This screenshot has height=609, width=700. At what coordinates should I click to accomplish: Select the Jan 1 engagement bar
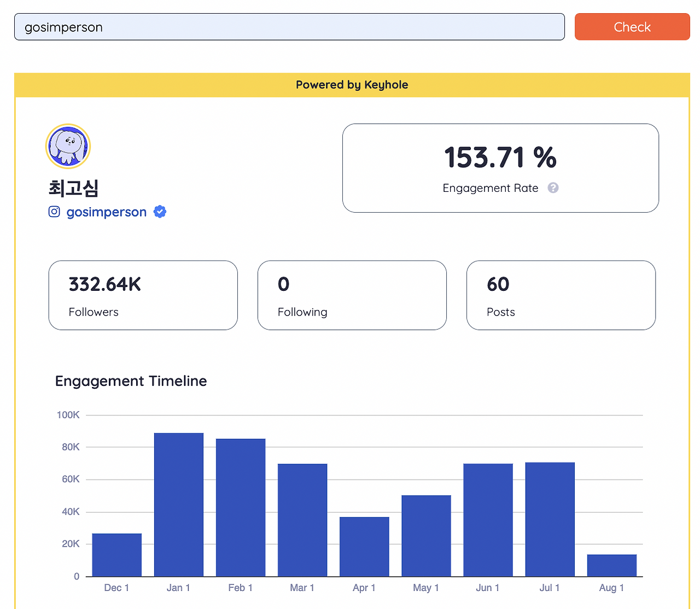(x=179, y=505)
